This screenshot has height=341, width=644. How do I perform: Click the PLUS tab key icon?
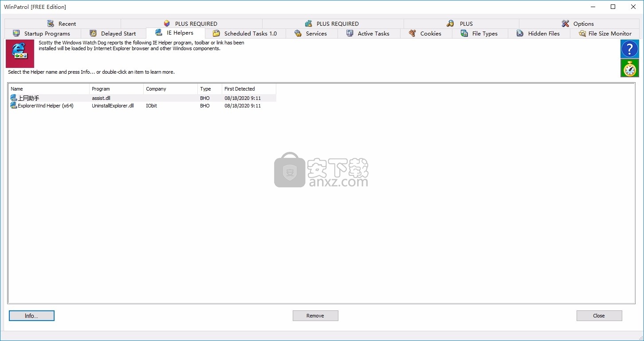[x=450, y=24]
